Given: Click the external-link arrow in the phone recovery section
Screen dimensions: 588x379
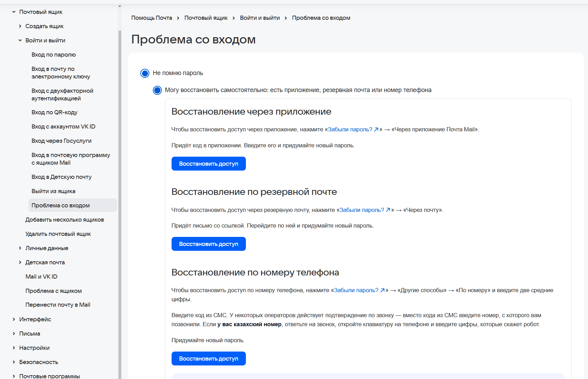Looking at the screenshot, I should tap(383, 290).
